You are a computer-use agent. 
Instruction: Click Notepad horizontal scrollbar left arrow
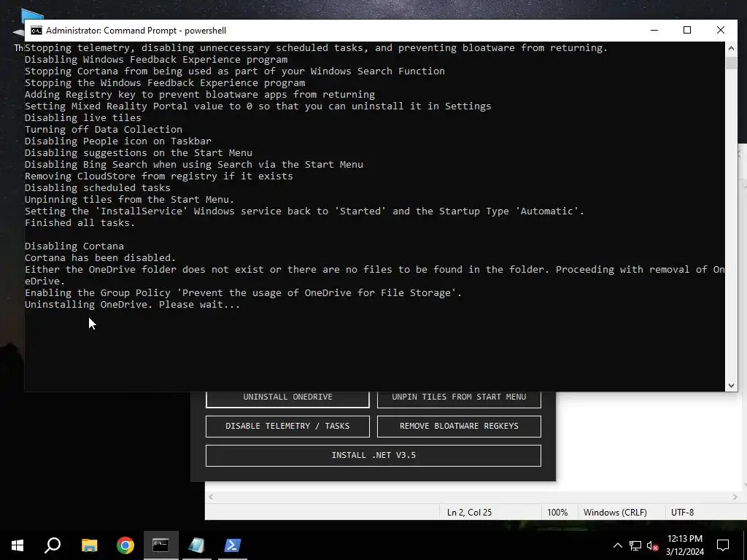point(211,497)
